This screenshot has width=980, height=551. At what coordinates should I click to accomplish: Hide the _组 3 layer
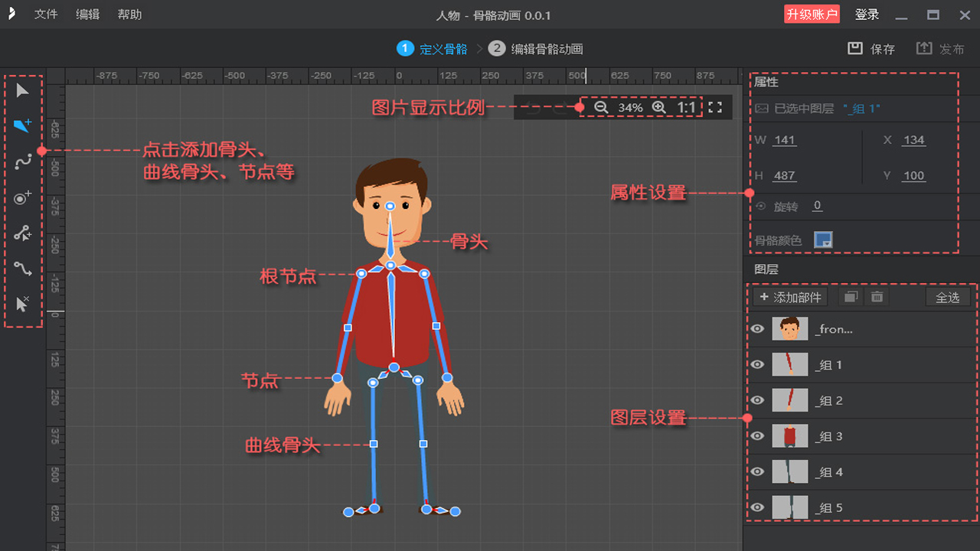pos(757,436)
